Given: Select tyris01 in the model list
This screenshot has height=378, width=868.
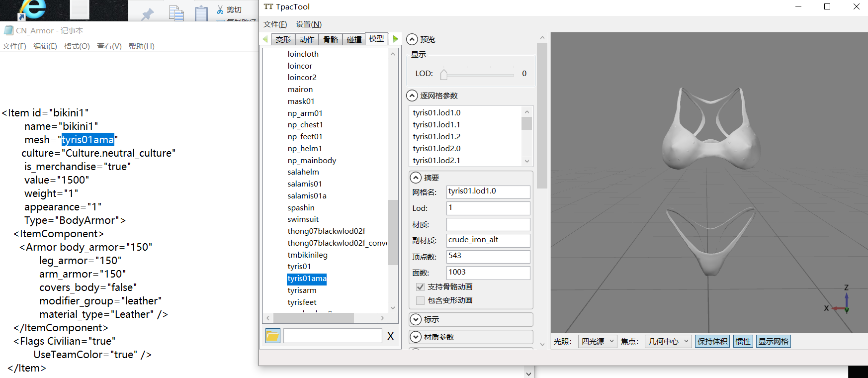Looking at the screenshot, I should point(299,267).
